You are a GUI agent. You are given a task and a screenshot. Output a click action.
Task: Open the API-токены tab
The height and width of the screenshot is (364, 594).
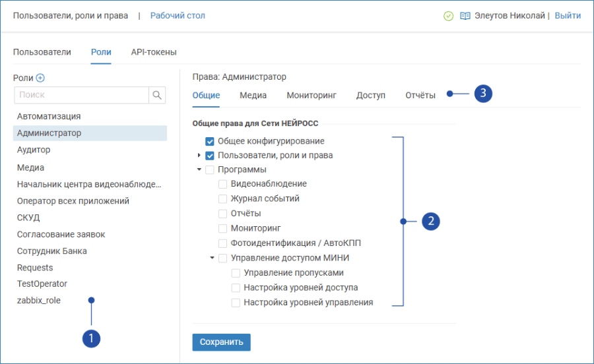[x=154, y=52]
